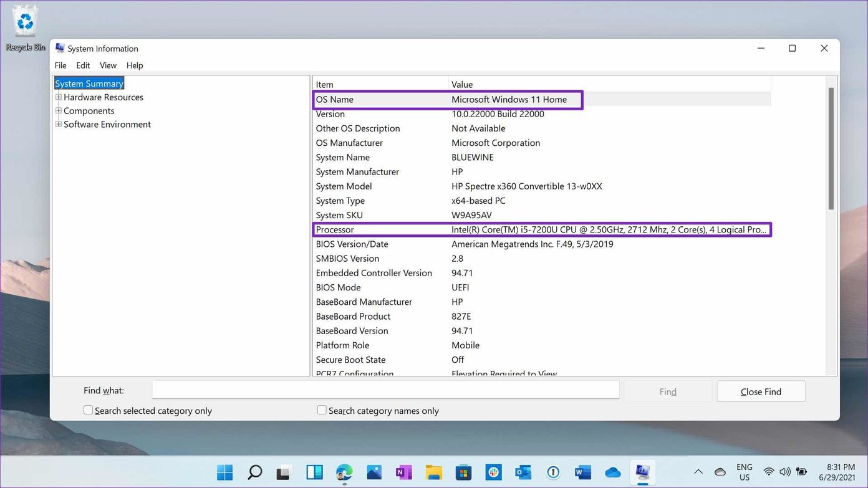Select the Other OS Description row
This screenshot has height=488, width=868.
pyautogui.click(x=542, y=128)
